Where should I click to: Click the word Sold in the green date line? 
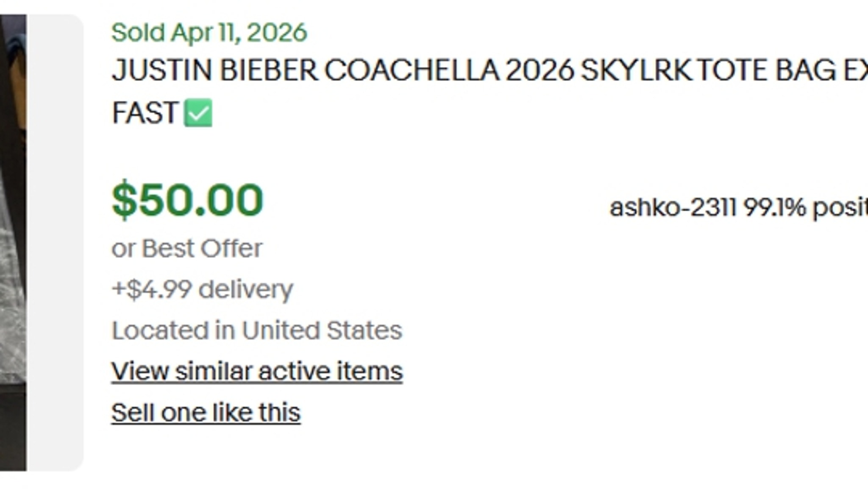pyautogui.click(x=138, y=33)
